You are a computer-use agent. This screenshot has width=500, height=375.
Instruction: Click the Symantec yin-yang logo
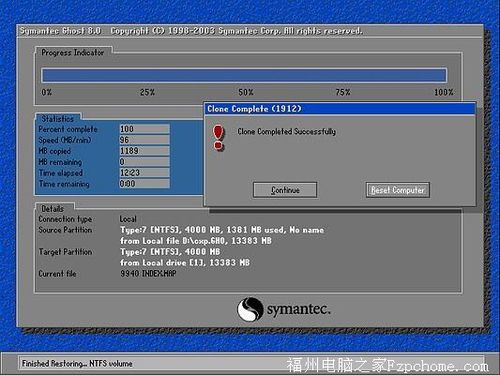(250, 309)
